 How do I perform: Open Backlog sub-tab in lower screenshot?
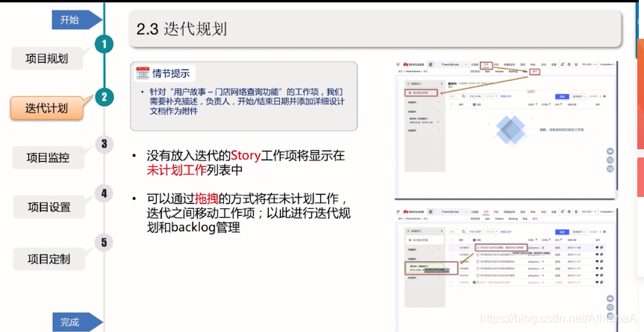pos(513,219)
